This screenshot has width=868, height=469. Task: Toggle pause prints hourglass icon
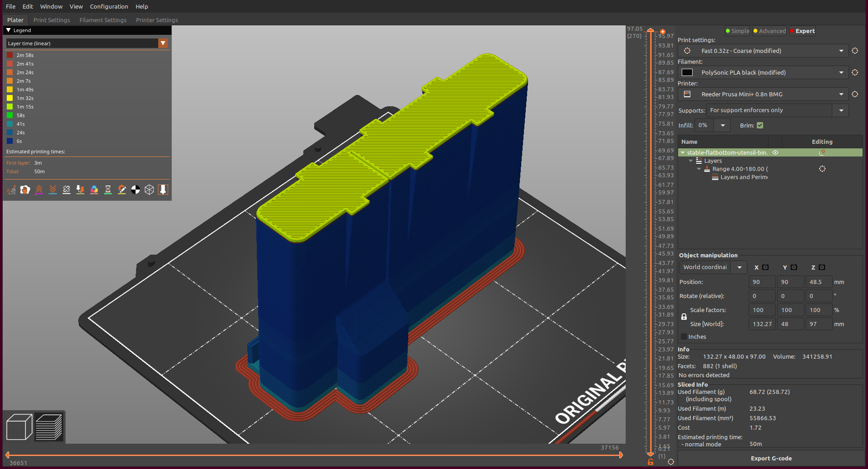coord(108,189)
